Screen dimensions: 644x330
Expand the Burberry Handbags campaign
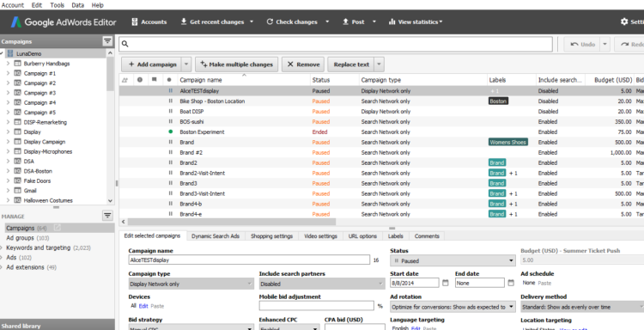(x=9, y=64)
